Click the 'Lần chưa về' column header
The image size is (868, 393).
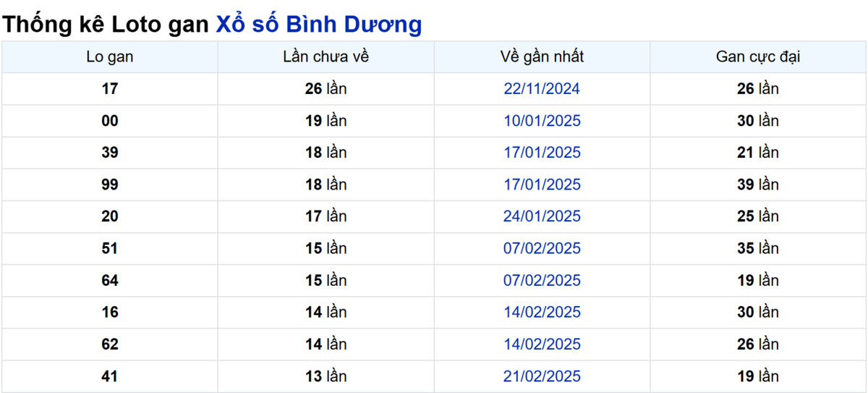click(x=326, y=56)
